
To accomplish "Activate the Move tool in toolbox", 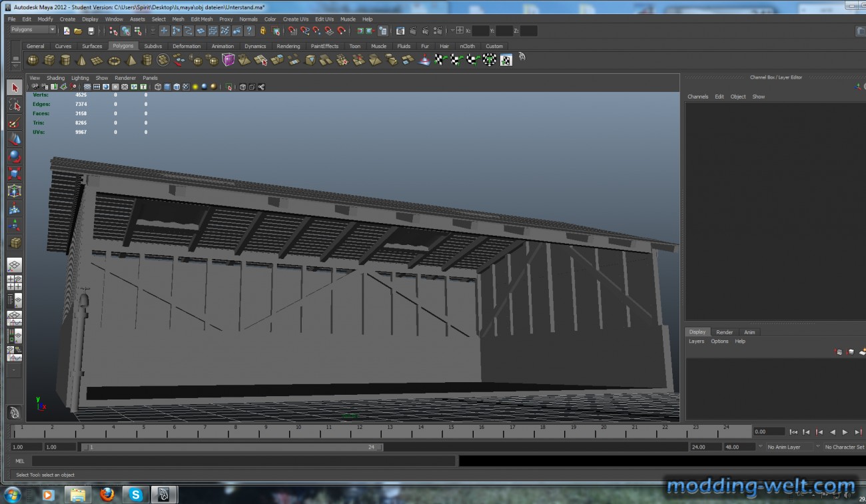I will point(15,140).
